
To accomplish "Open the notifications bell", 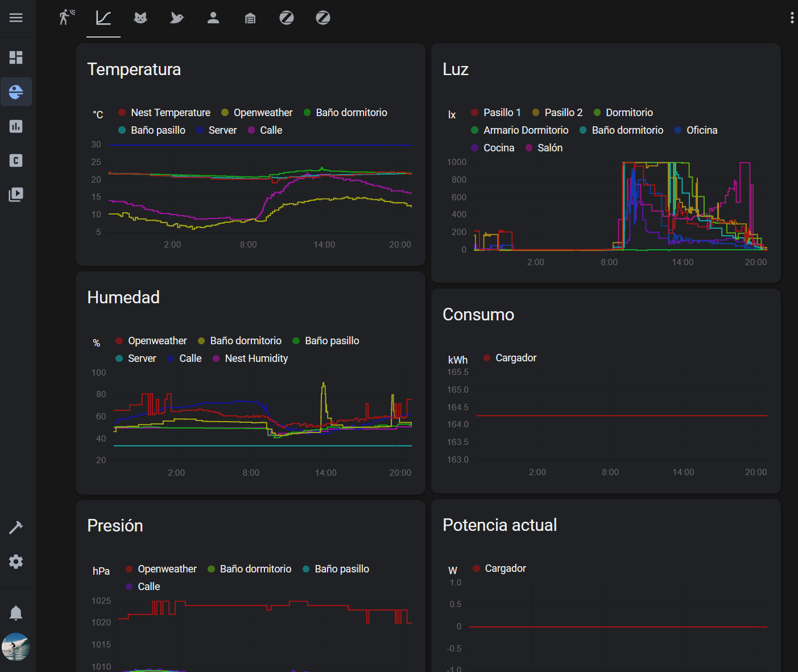I will [16, 613].
